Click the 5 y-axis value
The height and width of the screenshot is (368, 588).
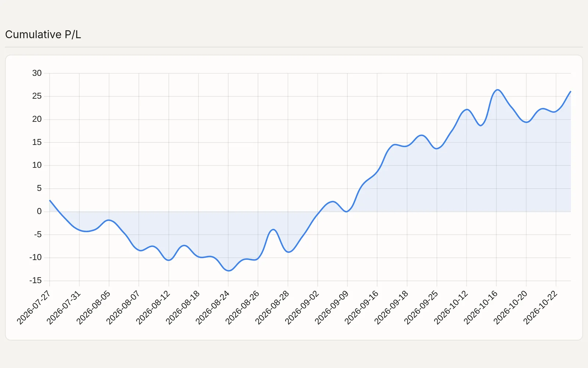tap(39, 188)
